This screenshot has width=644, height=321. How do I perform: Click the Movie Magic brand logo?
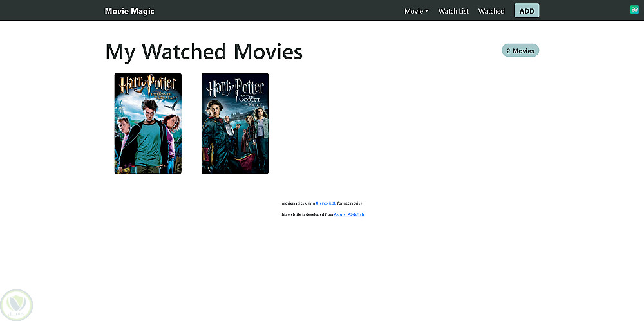(x=129, y=11)
